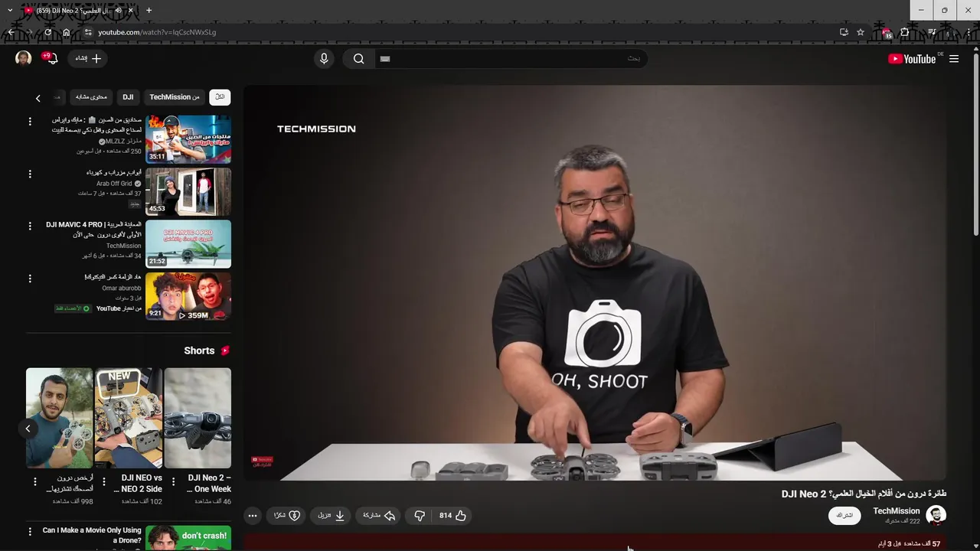Play the 45:53 Arab Off Grid thumbnail
The width and height of the screenshot is (980, 551).
[x=188, y=191]
